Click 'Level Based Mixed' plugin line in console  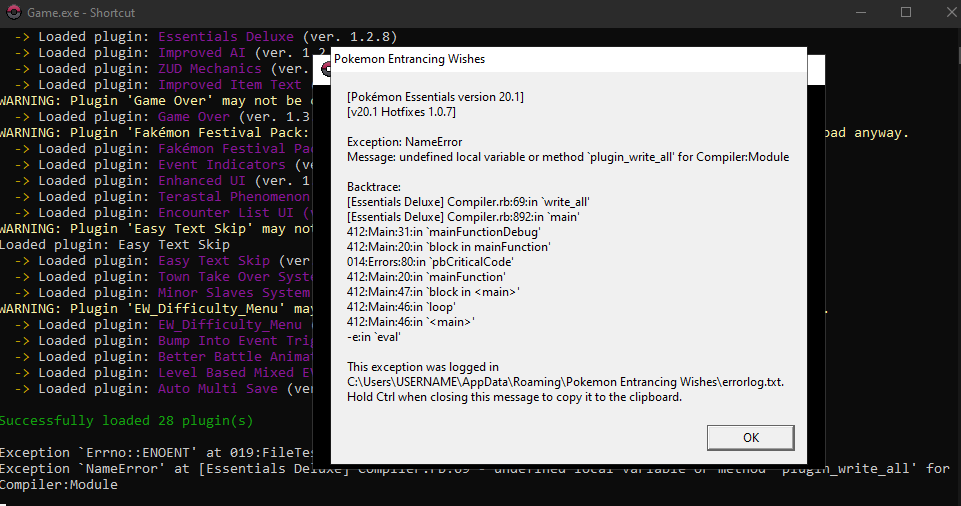pos(164,372)
